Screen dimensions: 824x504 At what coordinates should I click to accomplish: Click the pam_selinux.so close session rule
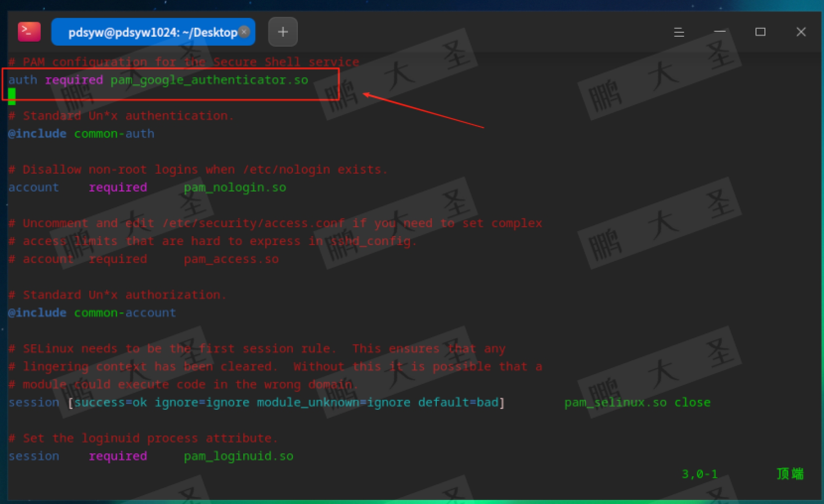click(x=637, y=402)
